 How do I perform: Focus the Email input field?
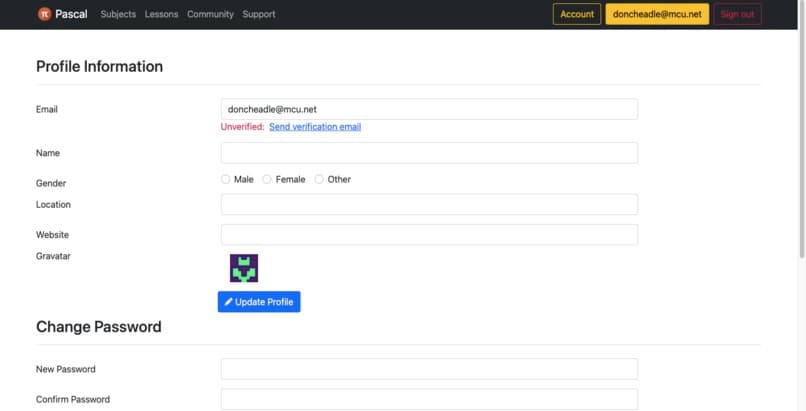pyautogui.click(x=429, y=109)
